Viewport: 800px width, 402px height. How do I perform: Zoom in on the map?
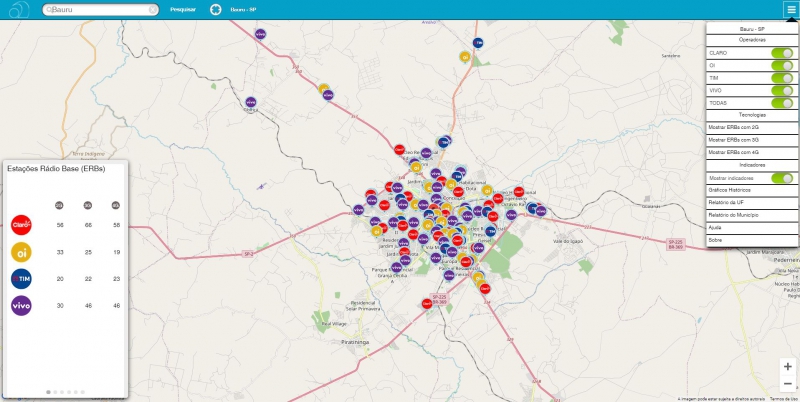788,366
